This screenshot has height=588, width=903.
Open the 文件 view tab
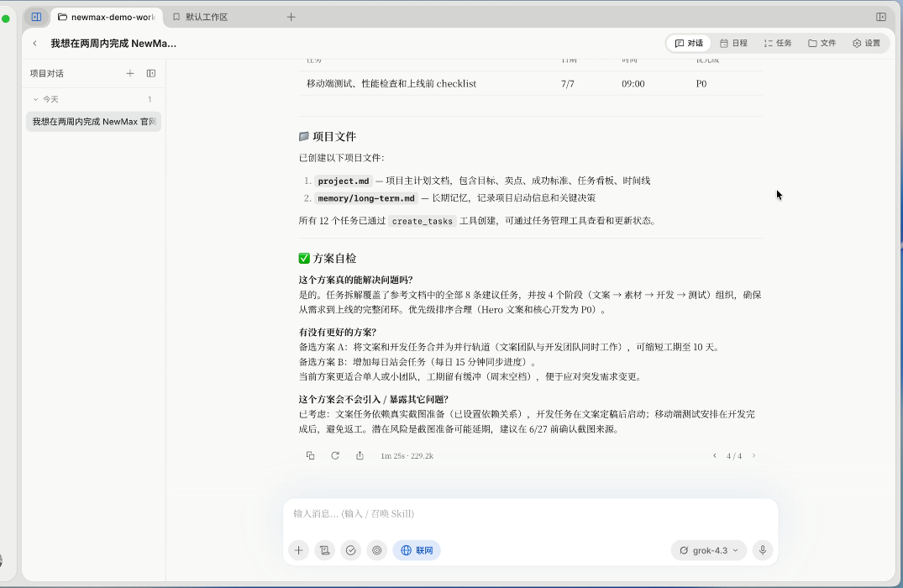coord(822,43)
